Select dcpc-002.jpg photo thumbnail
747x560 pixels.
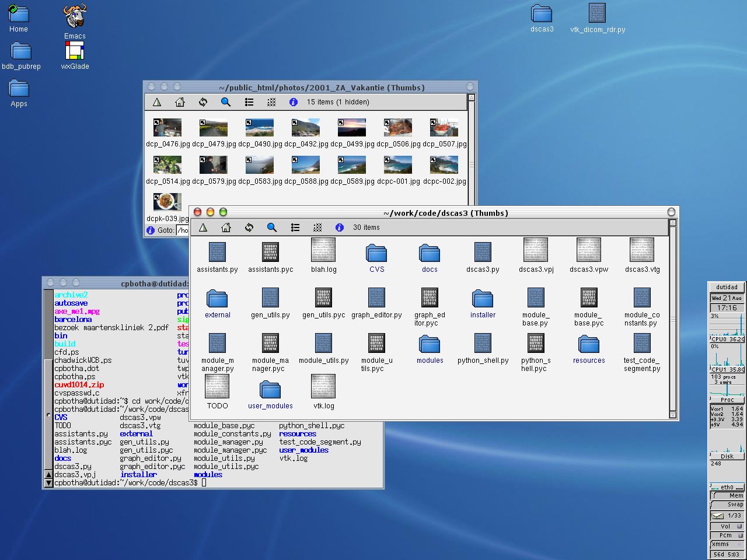pos(444,164)
